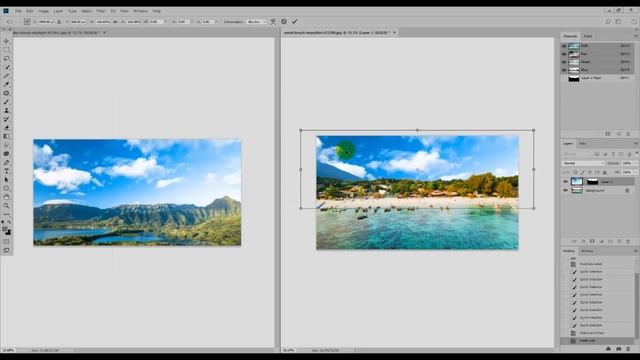Open the Channels panel menu
This screenshot has width=640, height=360.
point(636,36)
